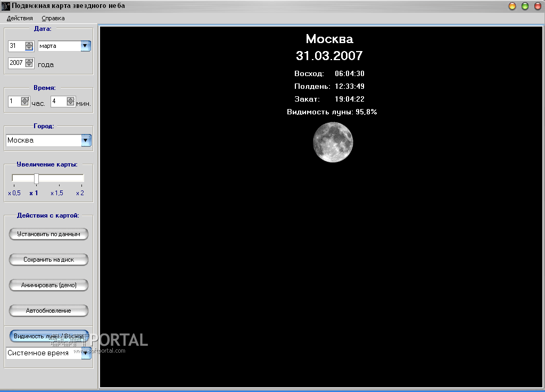Click the Москва heading in sky view
The width and height of the screenshot is (545, 392).
(x=329, y=38)
